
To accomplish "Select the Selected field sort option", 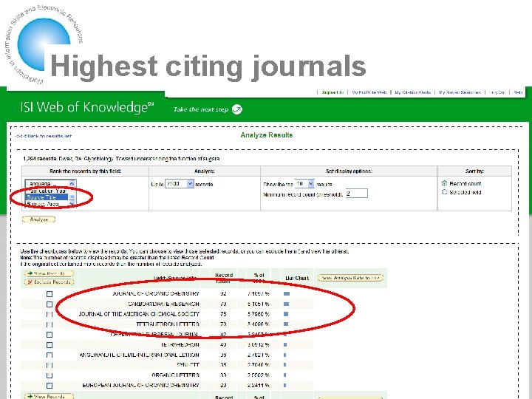I will pyautogui.click(x=444, y=192).
